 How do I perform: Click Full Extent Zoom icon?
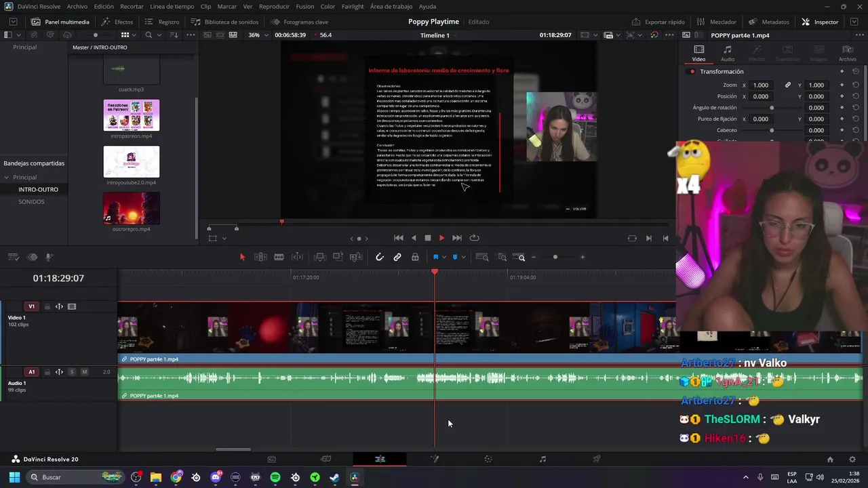point(482,257)
